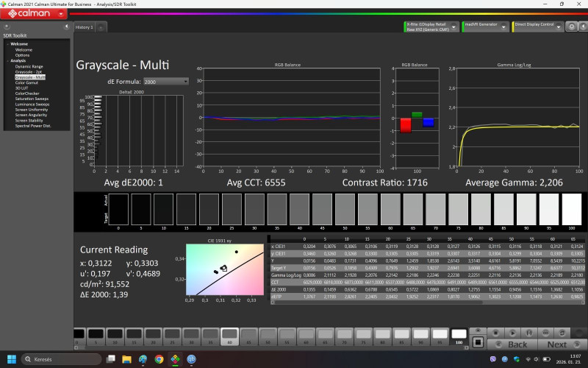Open Saturation Sweeps page
588x368 pixels.
(x=32, y=99)
